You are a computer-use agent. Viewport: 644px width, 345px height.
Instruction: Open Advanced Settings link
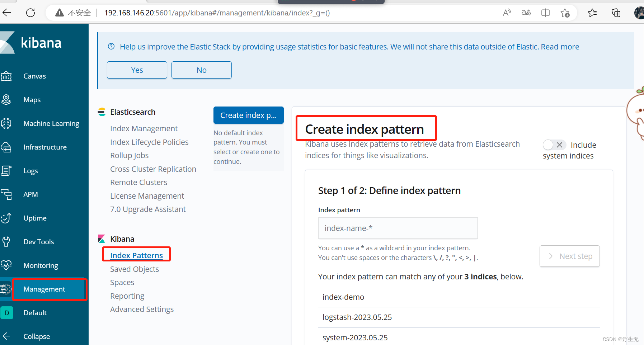(142, 309)
